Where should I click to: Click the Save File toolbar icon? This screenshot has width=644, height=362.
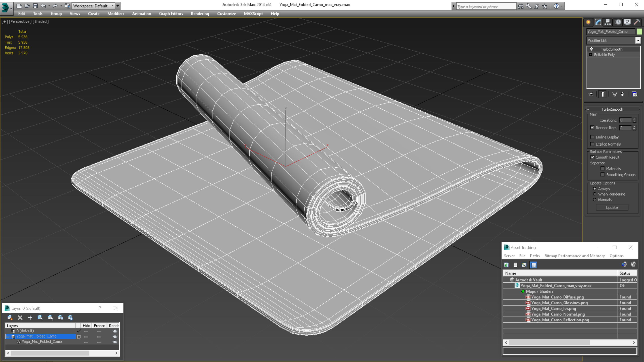pos(35,6)
